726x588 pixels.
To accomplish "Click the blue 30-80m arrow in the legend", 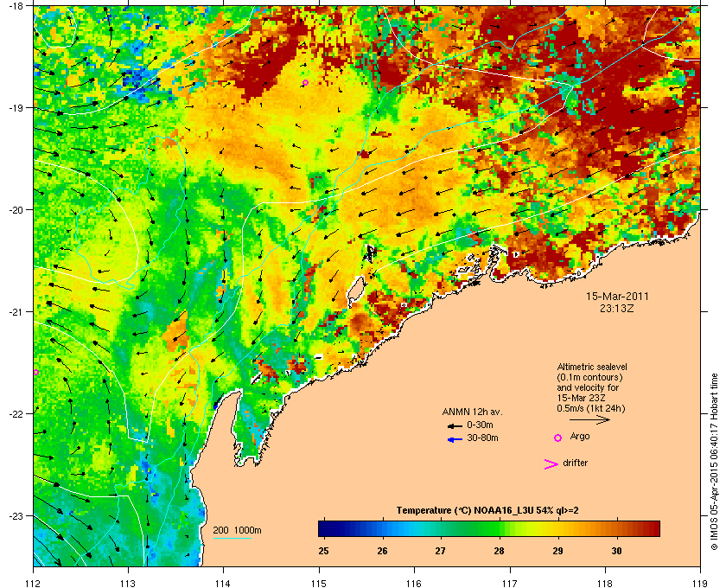I will point(455,439).
